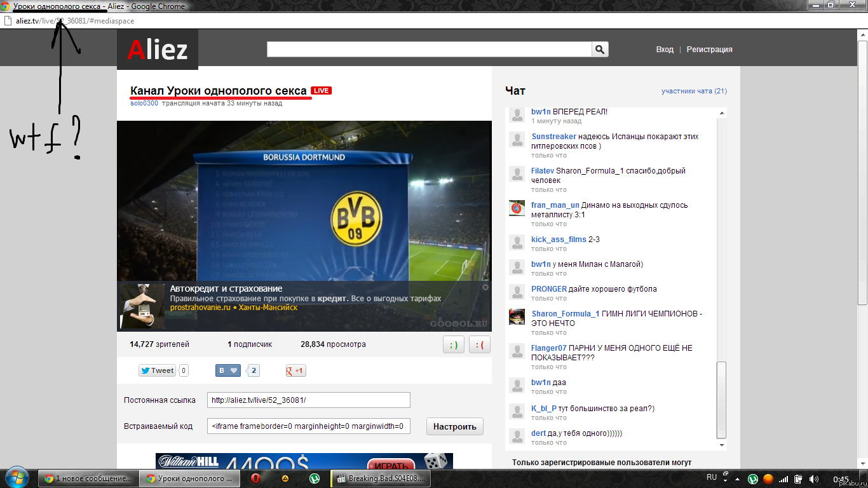Screen dimensions: 868x488
Task: Click the '14,727 зрителей' viewer count
Action: tap(159, 344)
